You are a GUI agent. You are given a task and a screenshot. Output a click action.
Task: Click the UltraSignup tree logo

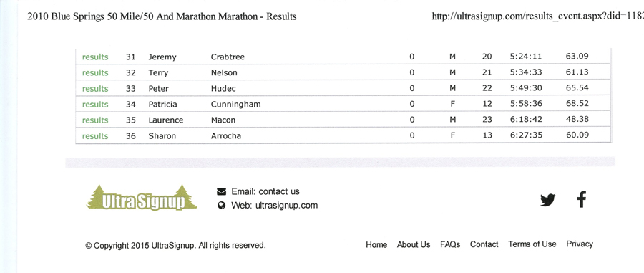pyautogui.click(x=142, y=198)
